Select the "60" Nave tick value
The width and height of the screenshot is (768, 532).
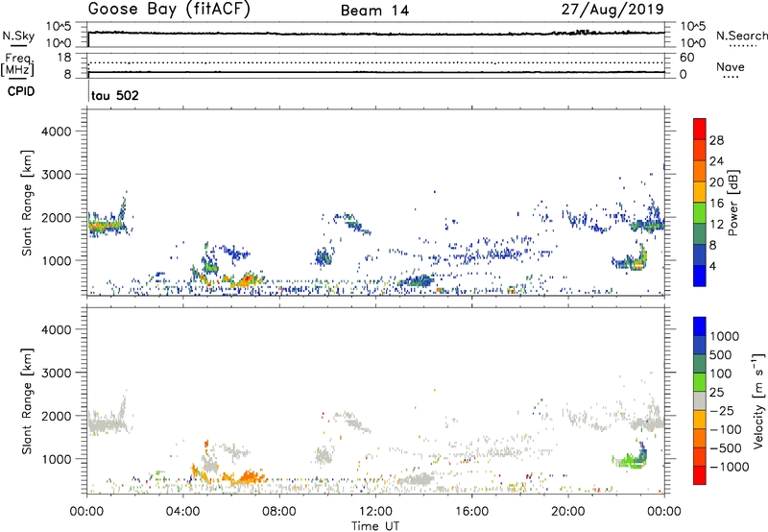tap(686, 58)
